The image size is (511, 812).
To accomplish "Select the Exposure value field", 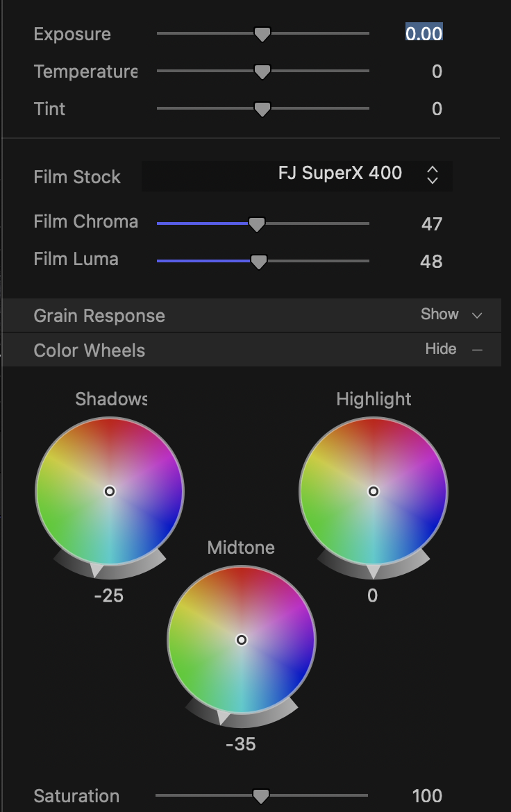I will coord(424,33).
